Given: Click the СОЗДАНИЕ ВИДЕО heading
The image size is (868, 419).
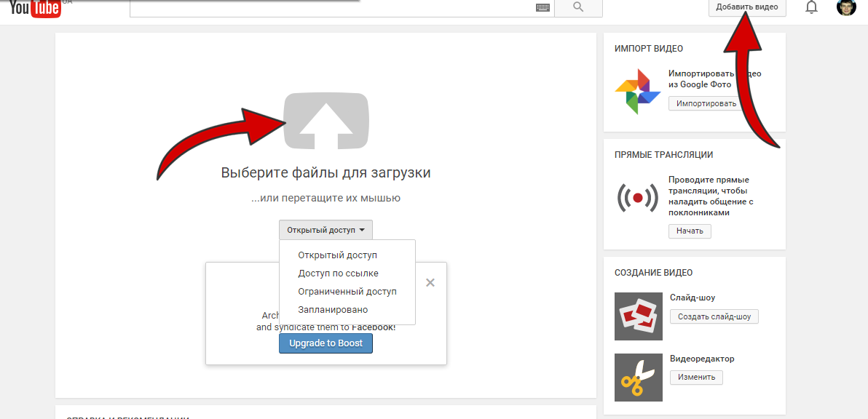Looking at the screenshot, I should (653, 273).
